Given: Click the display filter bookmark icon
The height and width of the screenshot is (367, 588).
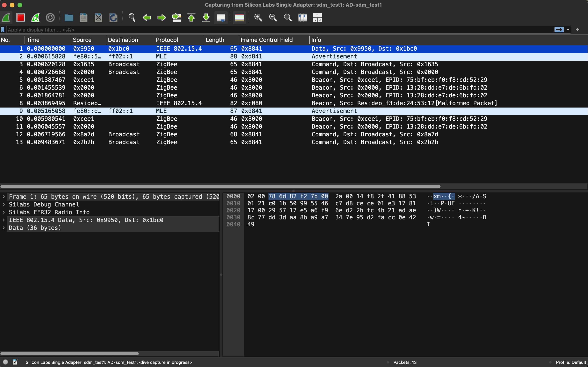Looking at the screenshot, I should click(x=3, y=30).
